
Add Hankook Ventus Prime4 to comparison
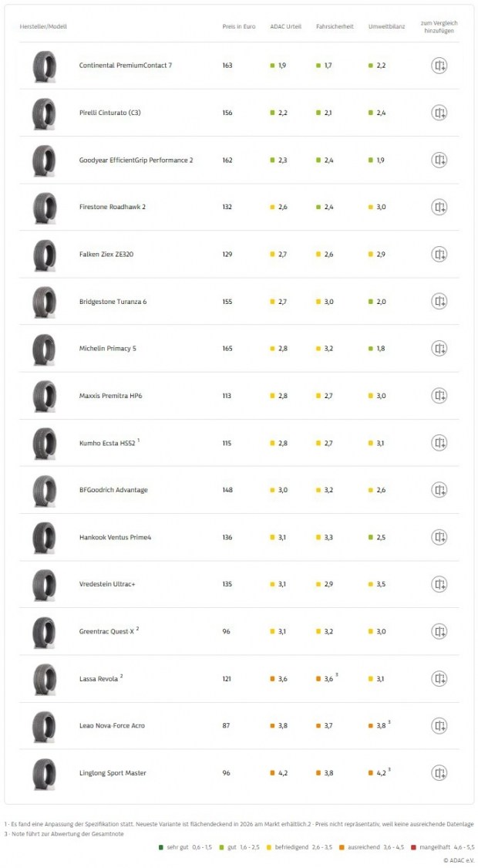point(439,537)
